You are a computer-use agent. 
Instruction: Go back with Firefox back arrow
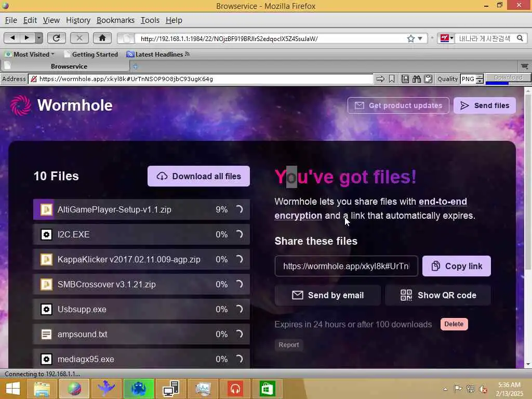click(12, 38)
